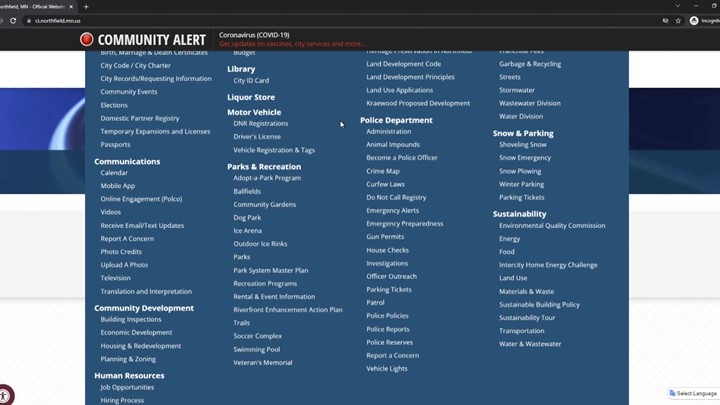Image resolution: width=720 pixels, height=405 pixels.
Task: Open Translation and Interpretation link
Action: tap(146, 292)
